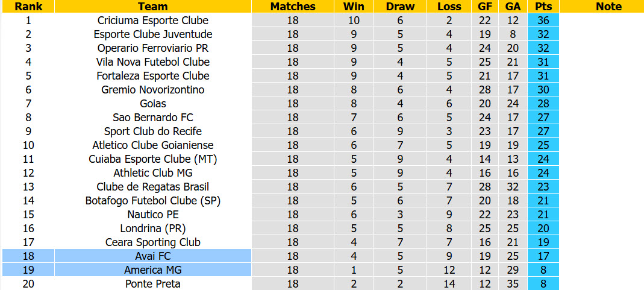The image size is (644, 290).
Task: Click the highlighted America MG team
Action: (x=153, y=270)
